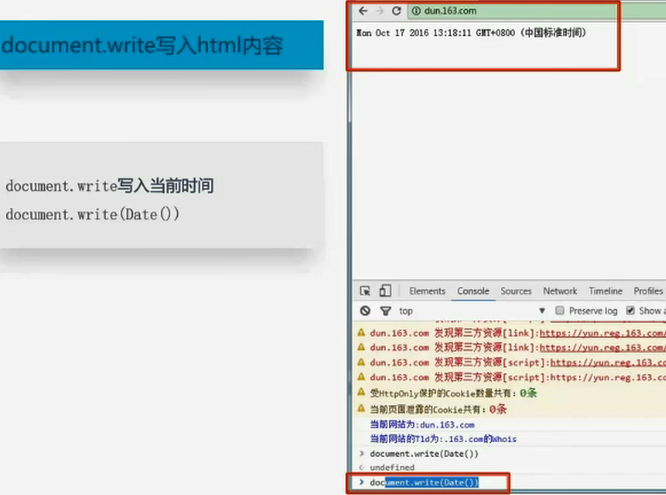Switch to the Profiles tab
Image resolution: width=666 pixels, height=495 pixels.
[648, 291]
